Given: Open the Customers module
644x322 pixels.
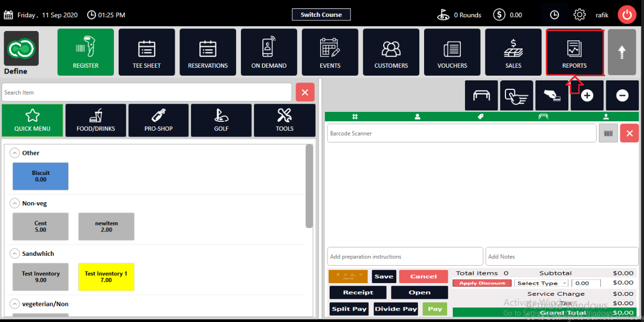Looking at the screenshot, I should click(x=391, y=52).
